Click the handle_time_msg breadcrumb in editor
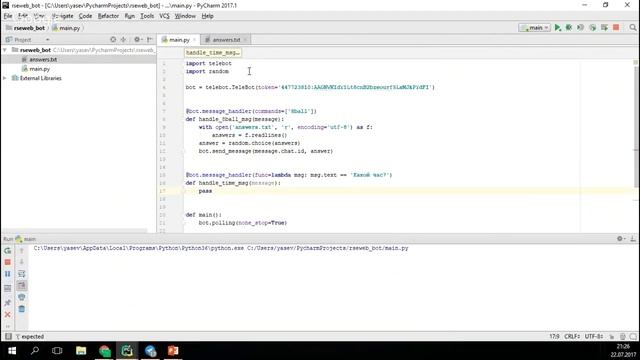Viewport: 640px width, 360px height. (213, 53)
